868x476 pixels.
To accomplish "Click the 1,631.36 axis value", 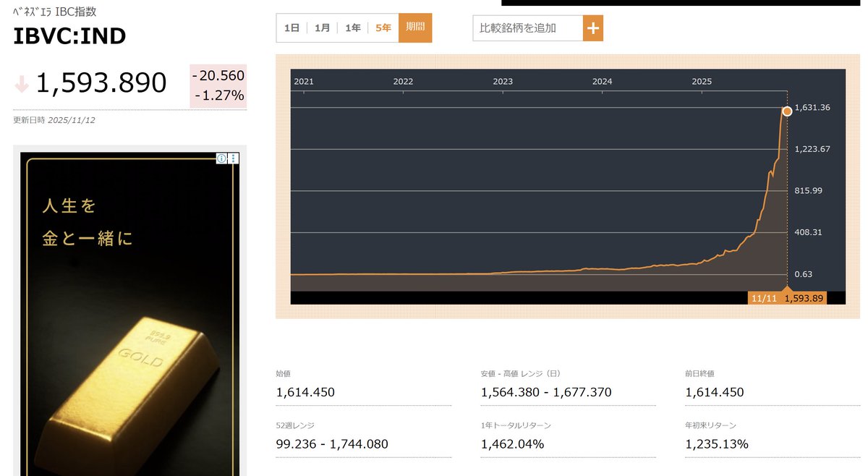I will click(x=812, y=108).
